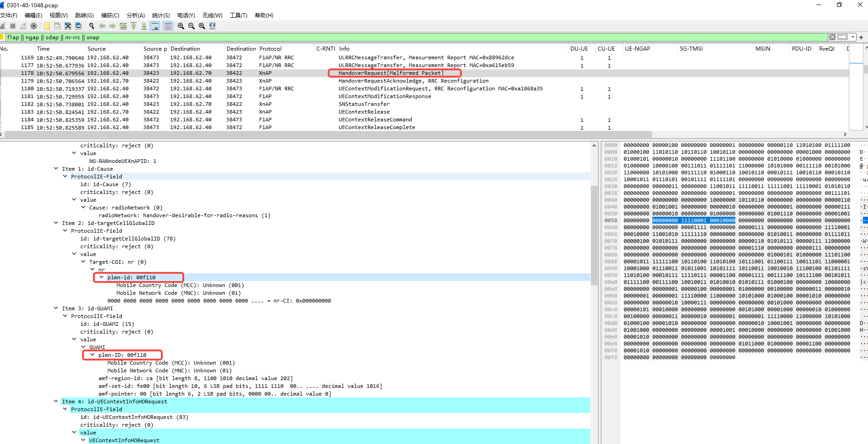Open the 分析(A) menu
Image resolution: width=868 pixels, height=444 pixels.
point(135,16)
